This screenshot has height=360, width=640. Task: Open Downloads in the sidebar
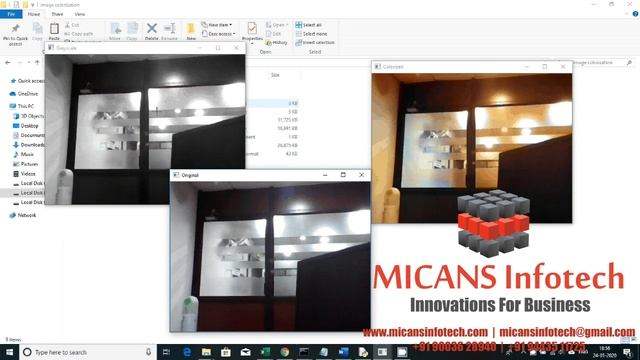click(x=29, y=145)
